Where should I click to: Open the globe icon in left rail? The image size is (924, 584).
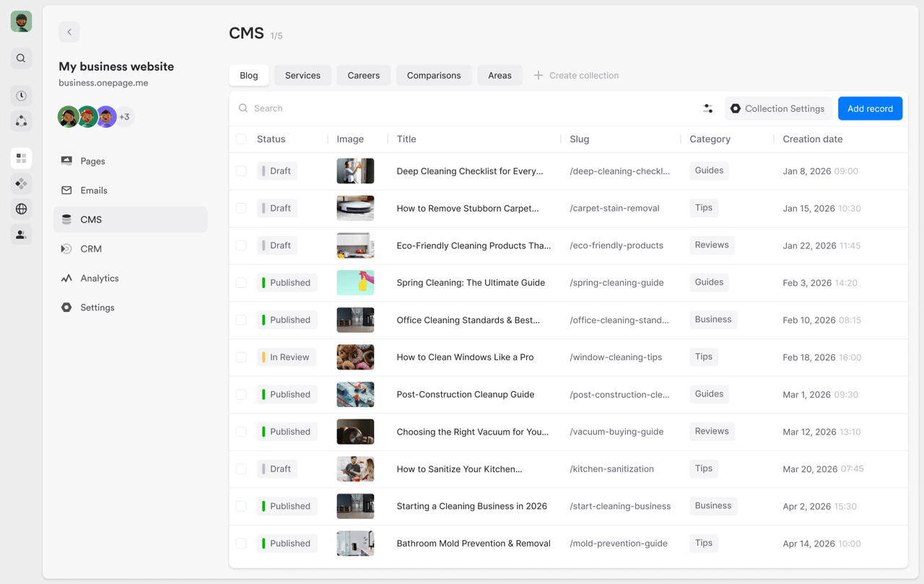pos(21,209)
